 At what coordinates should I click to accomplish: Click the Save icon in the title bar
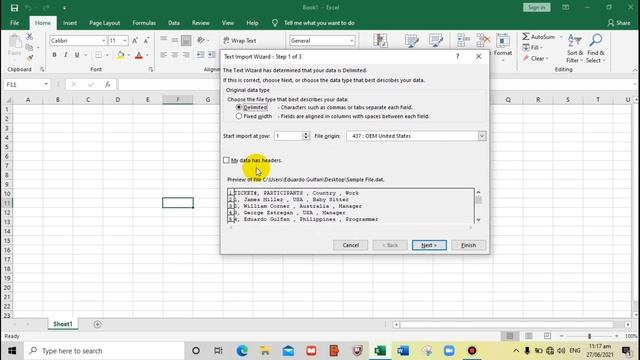(x=14, y=8)
